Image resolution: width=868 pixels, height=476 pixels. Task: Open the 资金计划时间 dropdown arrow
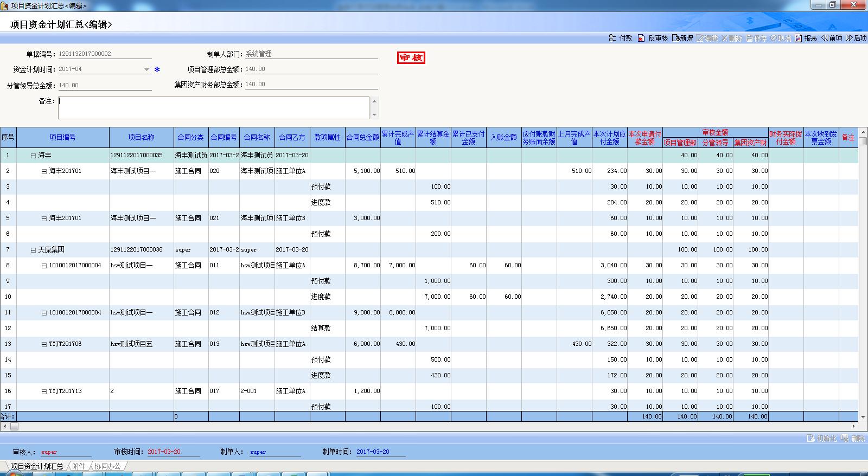146,69
